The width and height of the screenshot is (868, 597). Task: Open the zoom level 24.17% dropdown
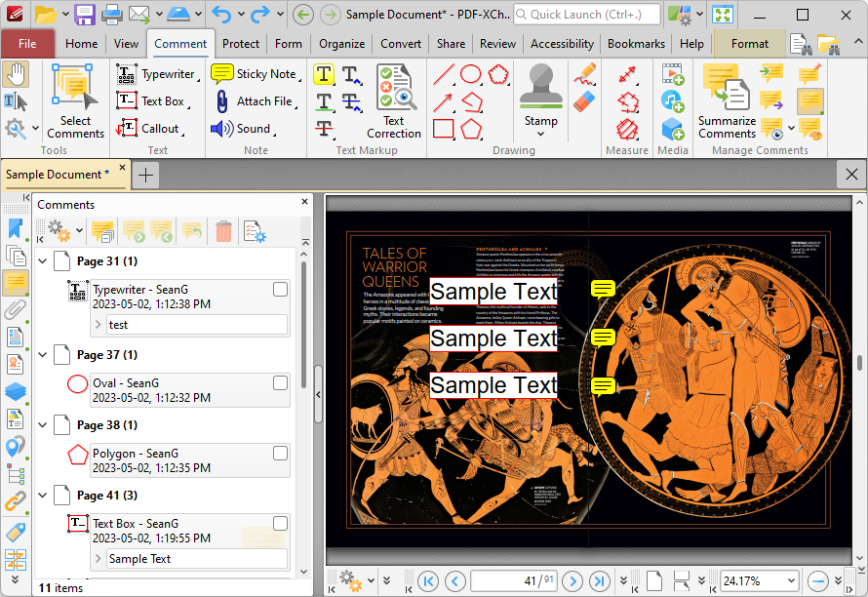tap(791, 581)
